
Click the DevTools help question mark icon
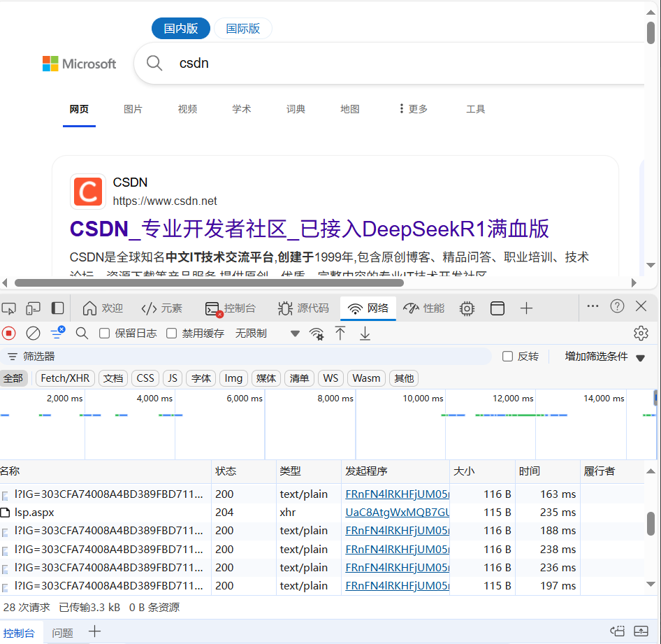(x=617, y=306)
